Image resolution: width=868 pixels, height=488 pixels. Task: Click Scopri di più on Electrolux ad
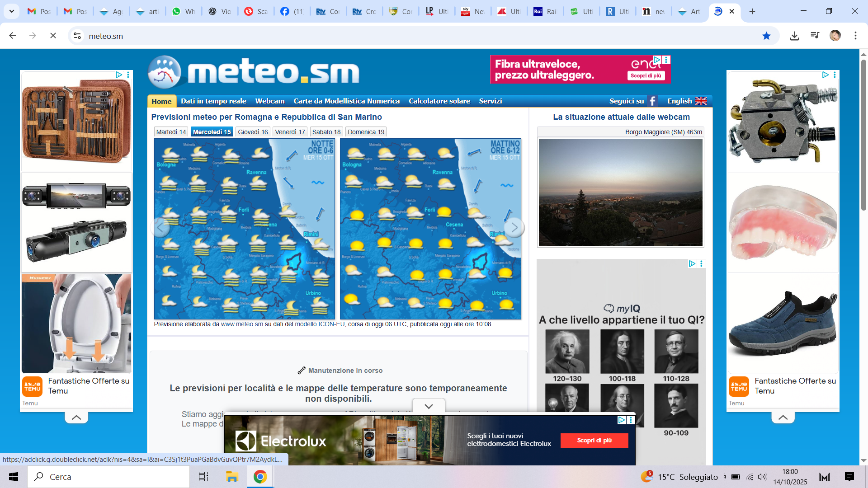594,441
